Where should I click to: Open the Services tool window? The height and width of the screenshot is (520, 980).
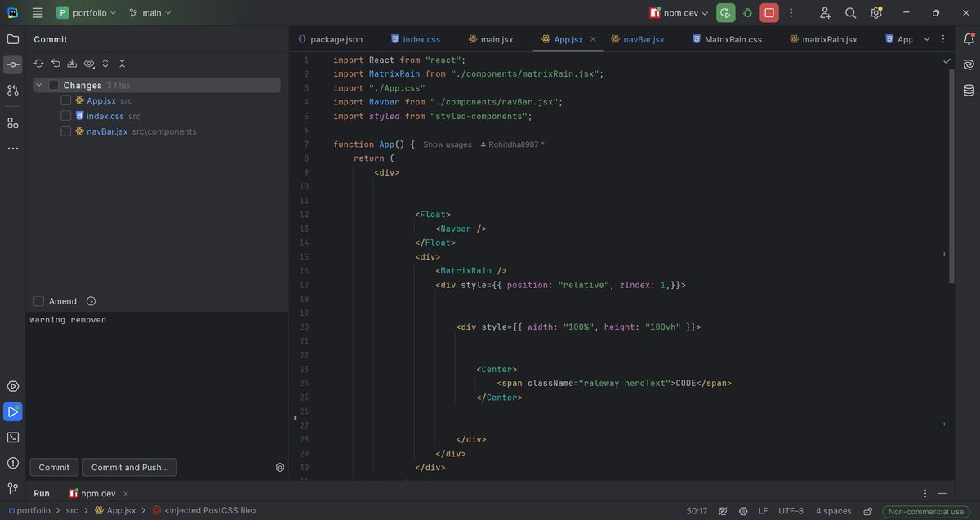click(13, 386)
